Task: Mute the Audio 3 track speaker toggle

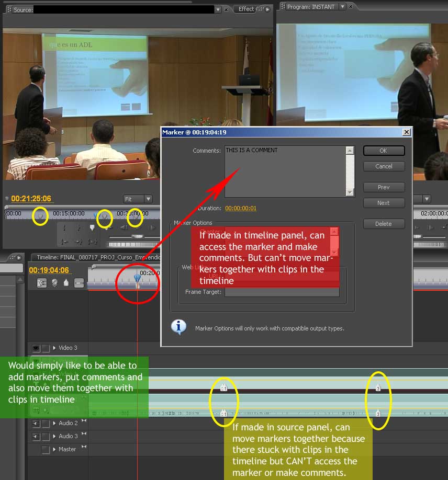Action: click(36, 437)
